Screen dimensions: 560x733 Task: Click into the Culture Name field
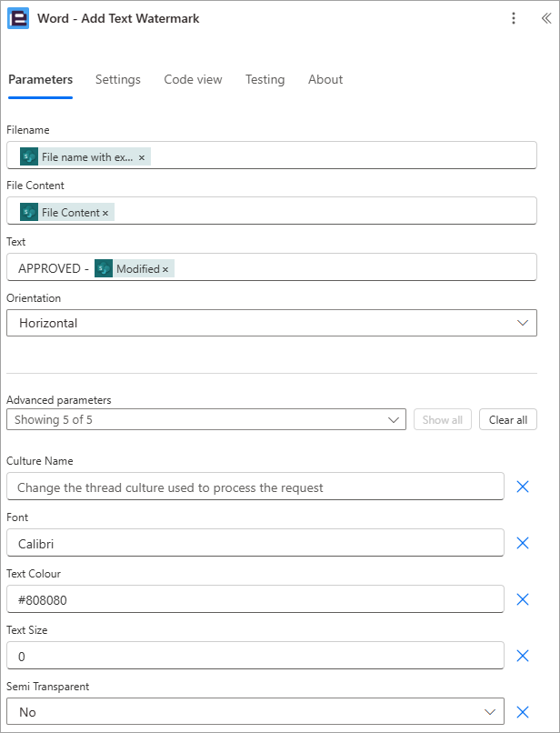255,487
